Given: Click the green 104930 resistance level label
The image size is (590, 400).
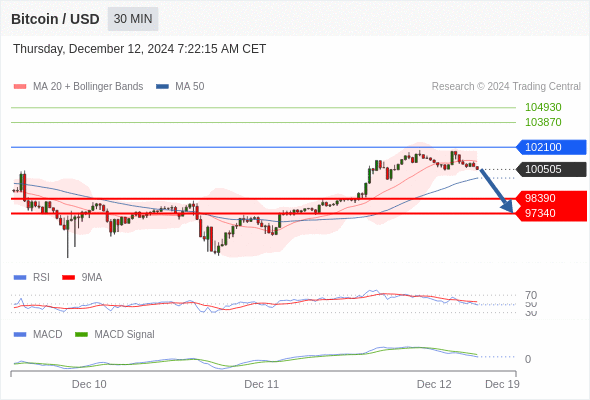Looking at the screenshot, I should click(x=543, y=107).
